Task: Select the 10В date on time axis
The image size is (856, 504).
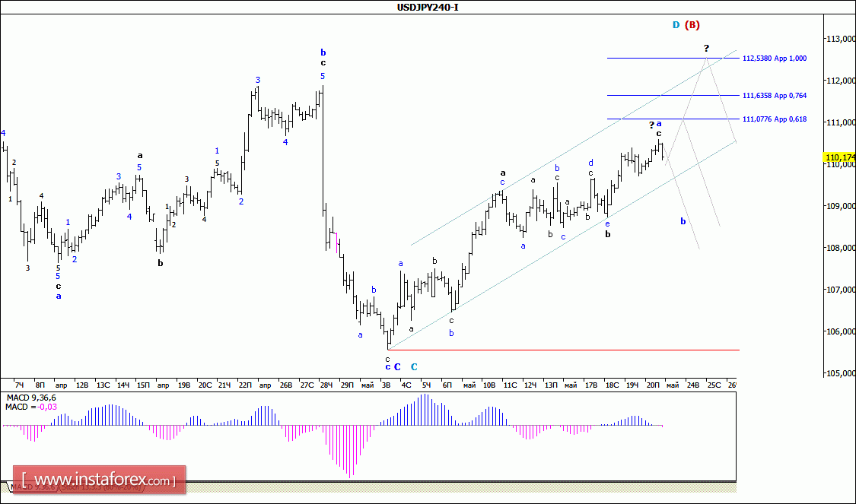Action: point(489,385)
